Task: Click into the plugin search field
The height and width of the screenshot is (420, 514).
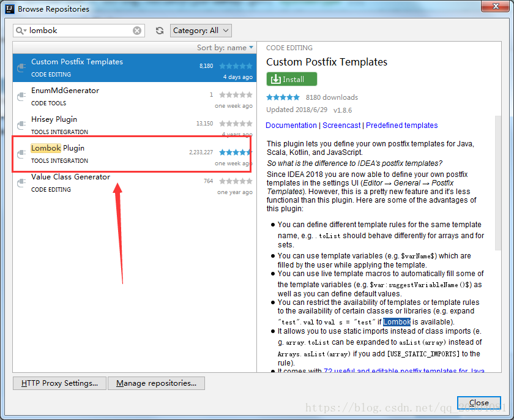Action: 80,31
